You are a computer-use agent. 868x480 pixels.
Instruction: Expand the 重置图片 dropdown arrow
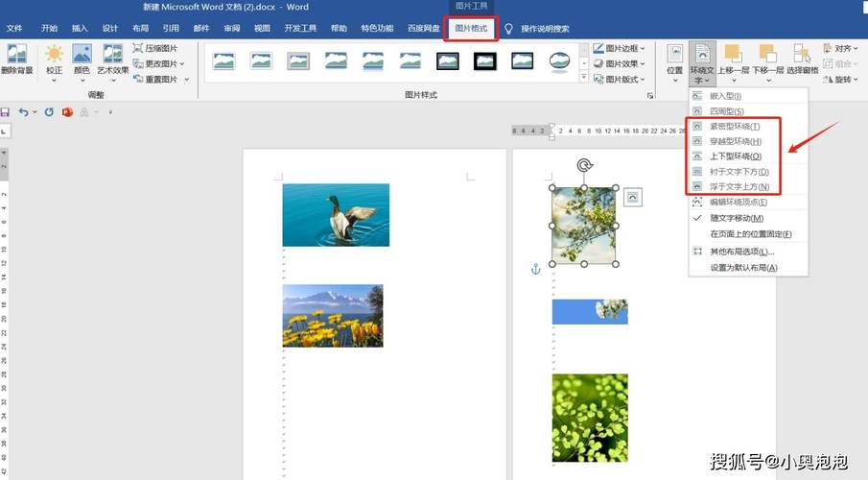click(x=187, y=80)
